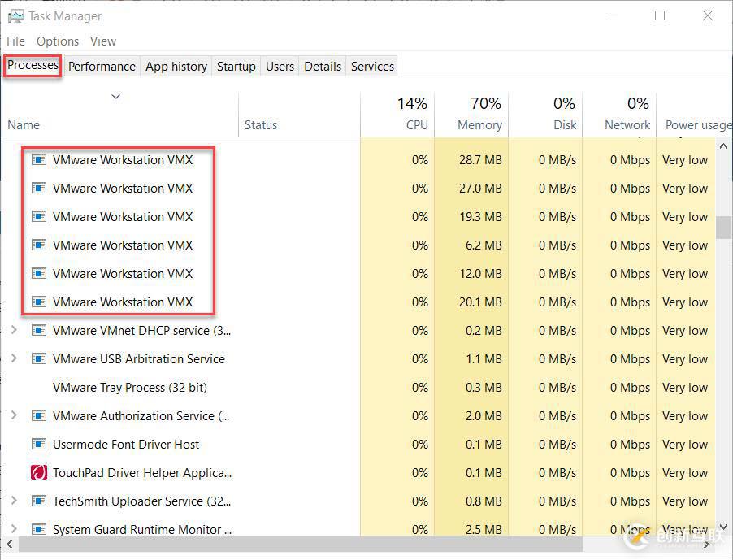This screenshot has height=560, width=733.
Task: Click the horizontal scrollbar thumb
Action: click(301, 544)
